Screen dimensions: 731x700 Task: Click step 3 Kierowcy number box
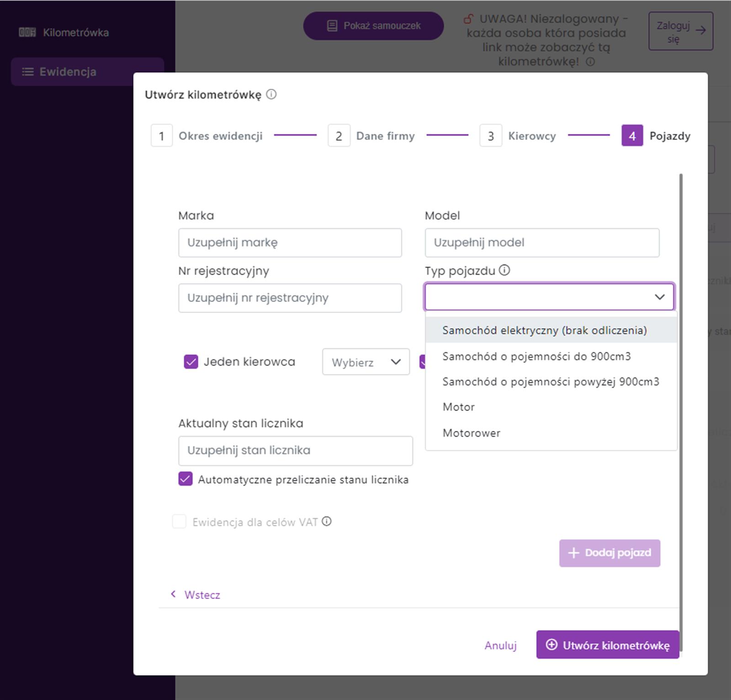coord(491,136)
